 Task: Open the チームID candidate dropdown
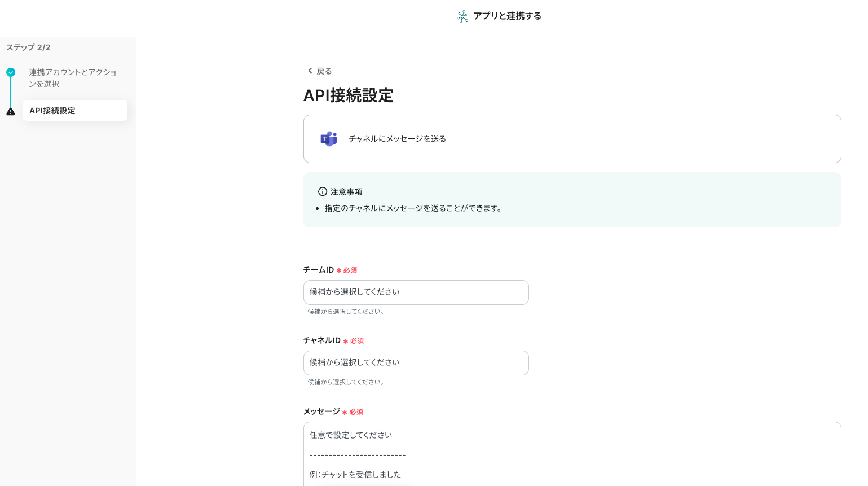416,292
